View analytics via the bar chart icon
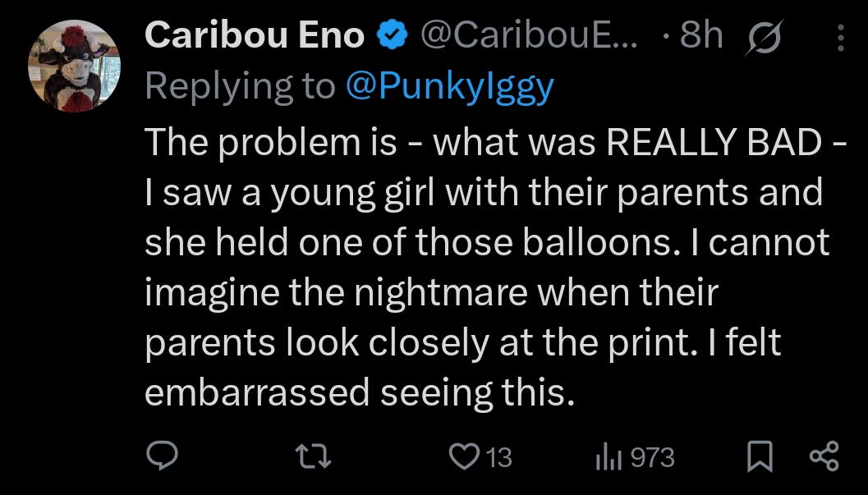The width and height of the screenshot is (868, 495). 609,458
